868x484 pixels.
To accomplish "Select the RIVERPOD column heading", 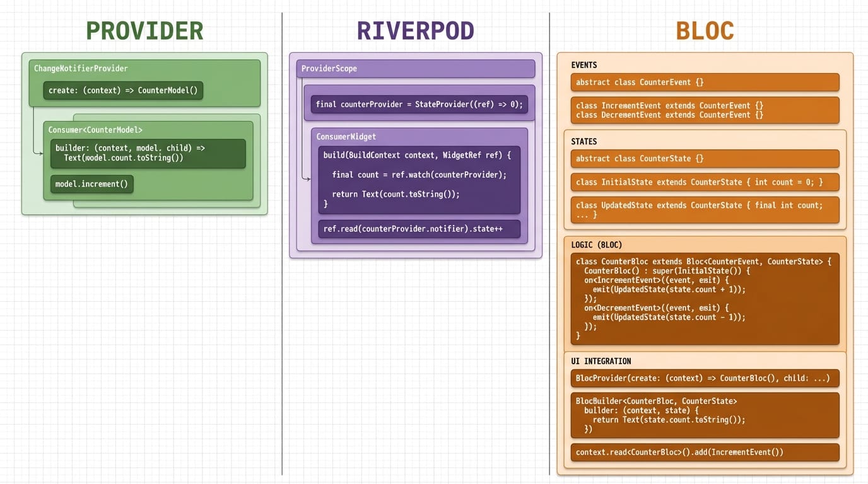I will click(x=415, y=30).
